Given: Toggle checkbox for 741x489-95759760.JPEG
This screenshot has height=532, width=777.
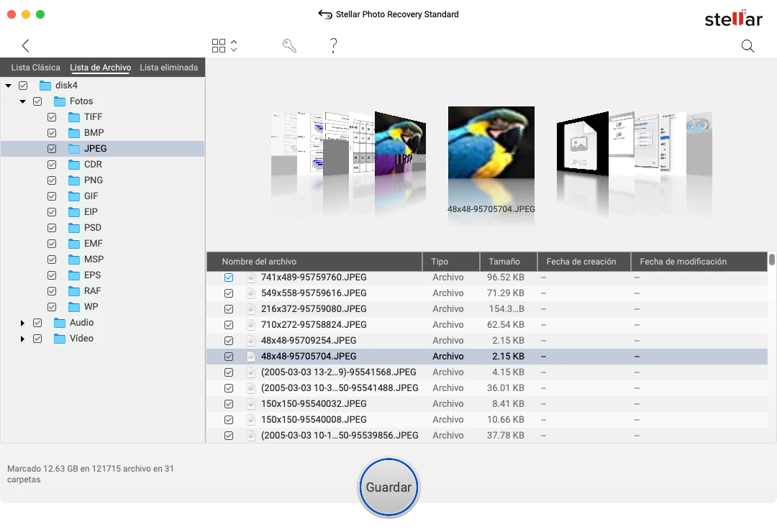Looking at the screenshot, I should pyautogui.click(x=229, y=278).
